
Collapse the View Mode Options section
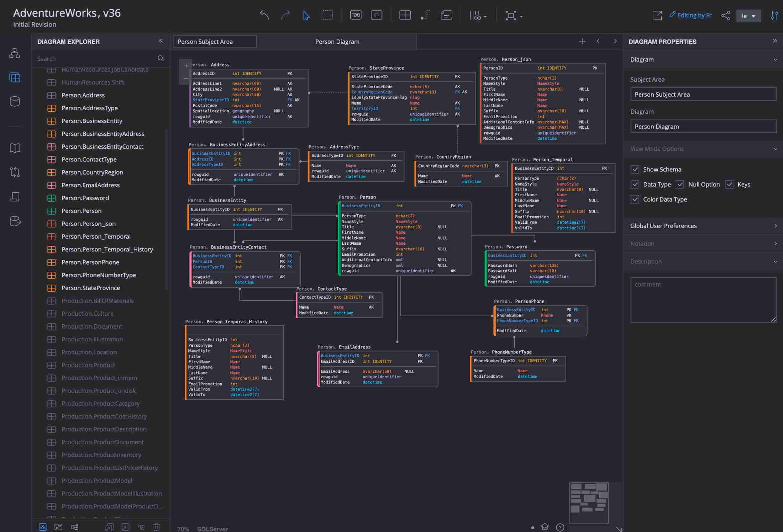(703, 149)
